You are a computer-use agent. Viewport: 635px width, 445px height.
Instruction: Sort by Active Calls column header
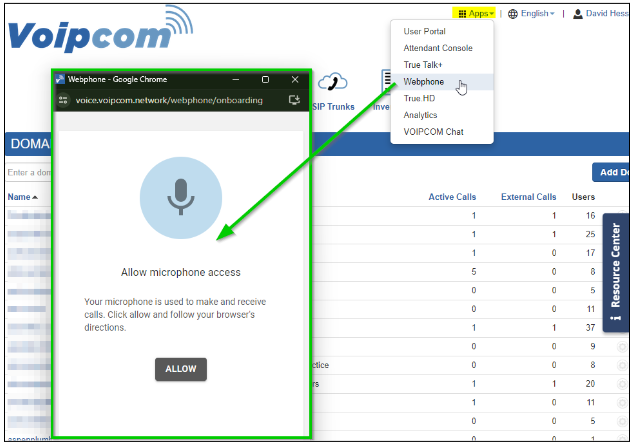point(452,197)
